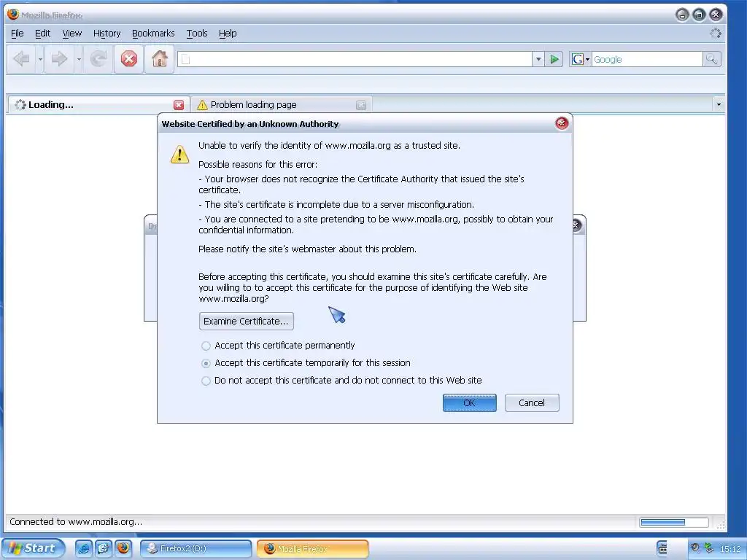Reload the page with the Reload icon
Image resolution: width=747 pixels, height=560 pixels.
(98, 59)
